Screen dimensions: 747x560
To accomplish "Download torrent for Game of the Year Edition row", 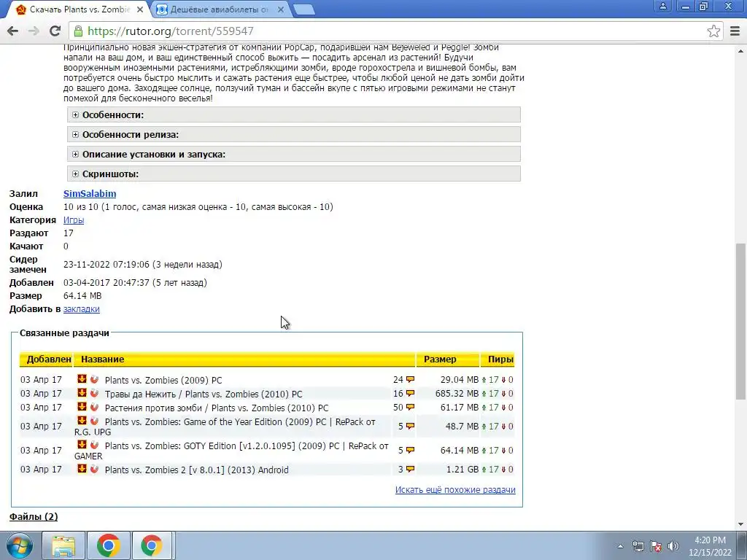I will (x=82, y=421).
